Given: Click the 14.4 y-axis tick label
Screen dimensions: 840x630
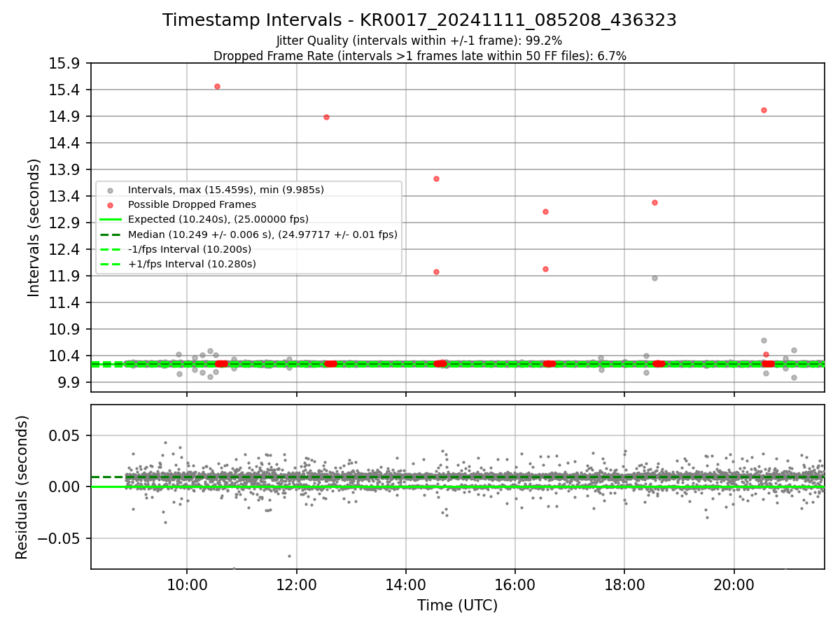Looking at the screenshot, I should (x=65, y=143).
